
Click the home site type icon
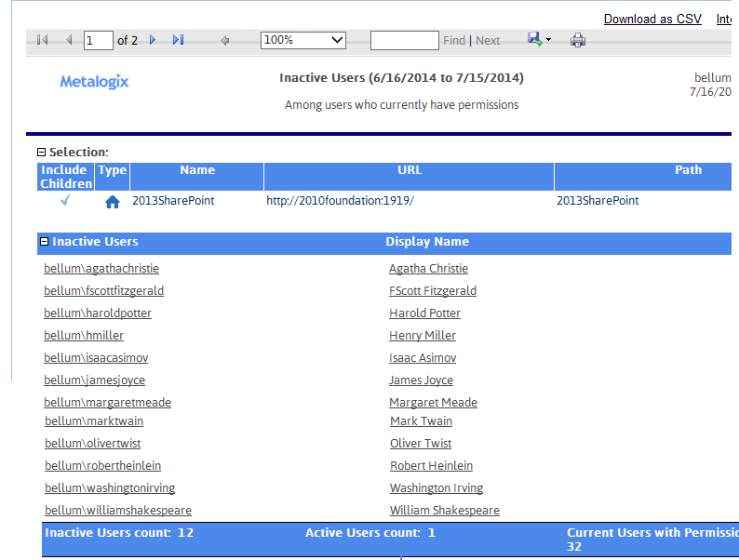pos(113,202)
